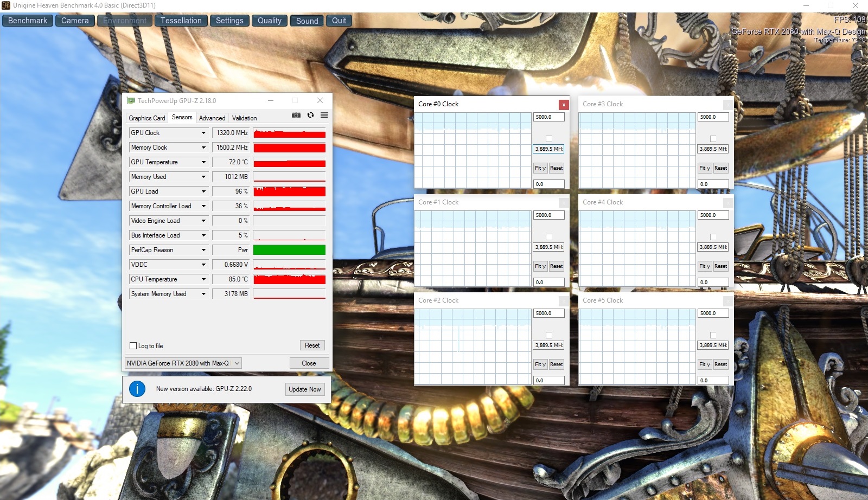Expand the PerfCap Reason sensor dropdown
Image resolution: width=868 pixels, height=500 pixels.
pos(204,250)
